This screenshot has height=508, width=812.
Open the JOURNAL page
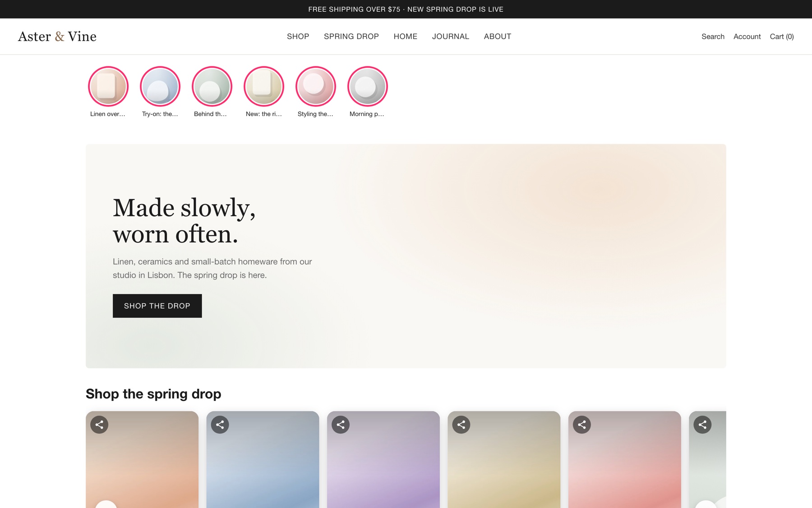[x=451, y=37]
